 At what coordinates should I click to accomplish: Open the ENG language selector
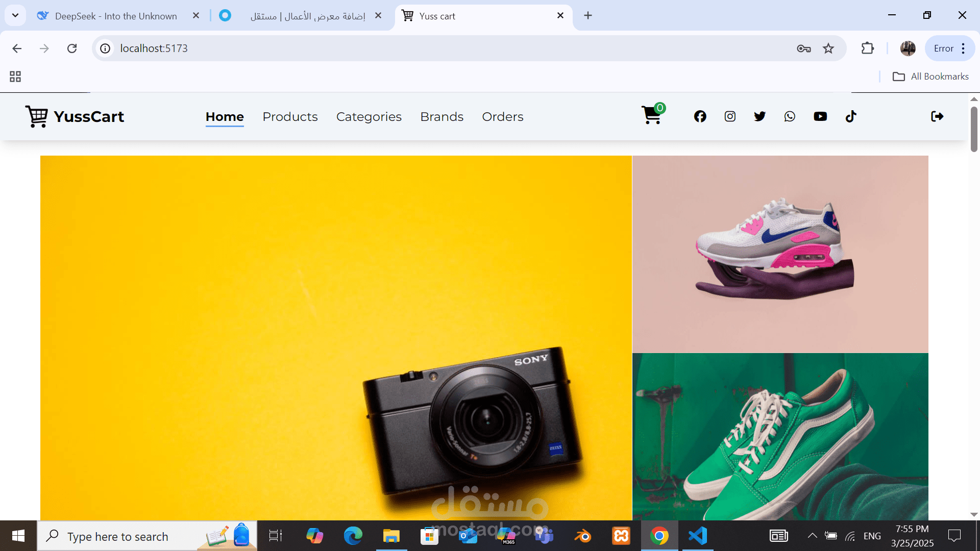(x=872, y=536)
